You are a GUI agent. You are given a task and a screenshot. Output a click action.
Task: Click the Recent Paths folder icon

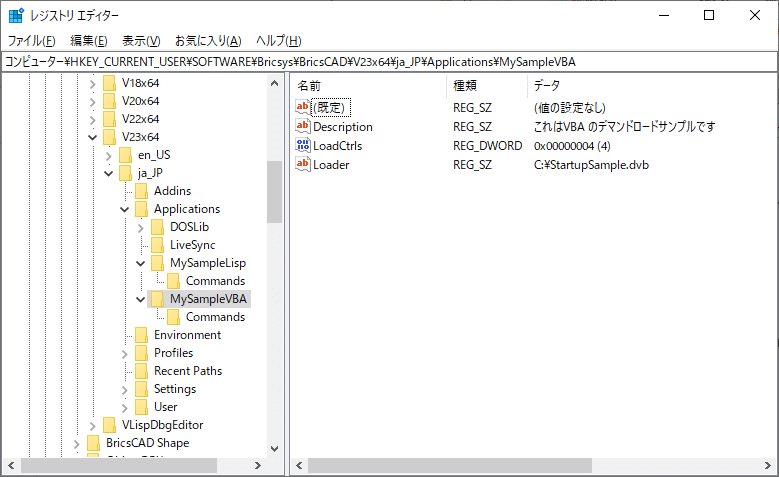(141, 371)
